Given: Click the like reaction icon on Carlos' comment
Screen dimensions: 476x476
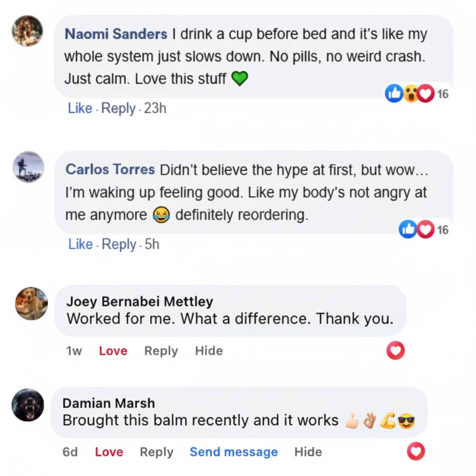Looking at the screenshot, I should pos(408,230).
